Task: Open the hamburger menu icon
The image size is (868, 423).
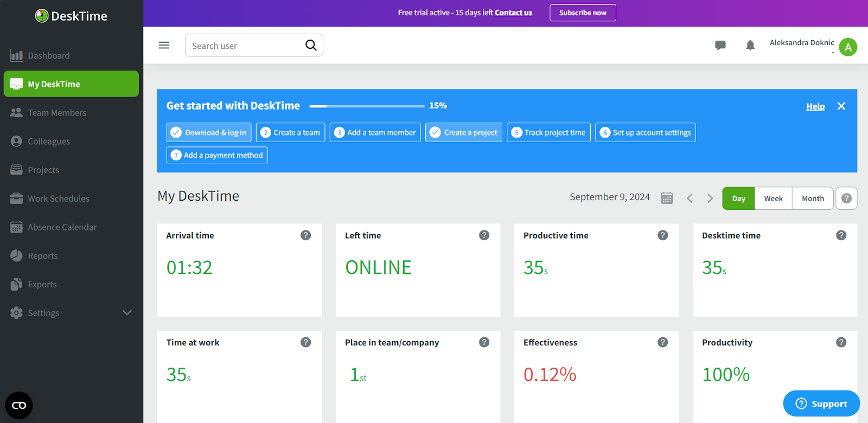Action: coord(164,45)
